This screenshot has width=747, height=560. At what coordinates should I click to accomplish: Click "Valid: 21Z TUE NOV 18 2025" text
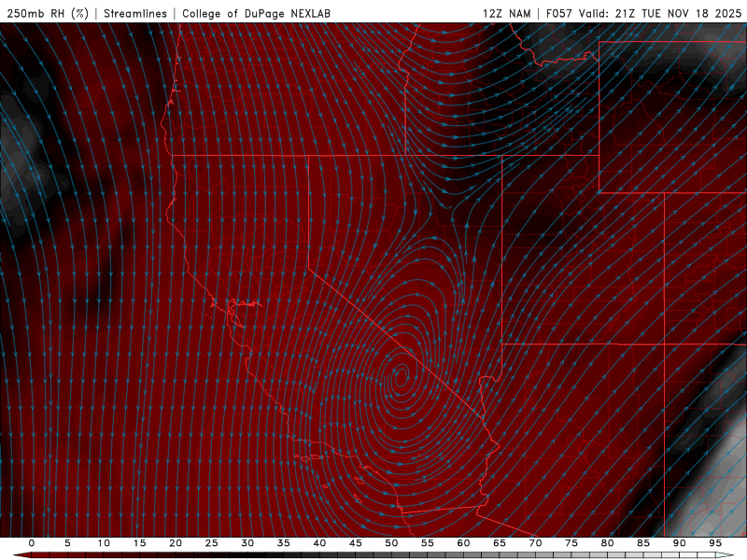(660, 13)
